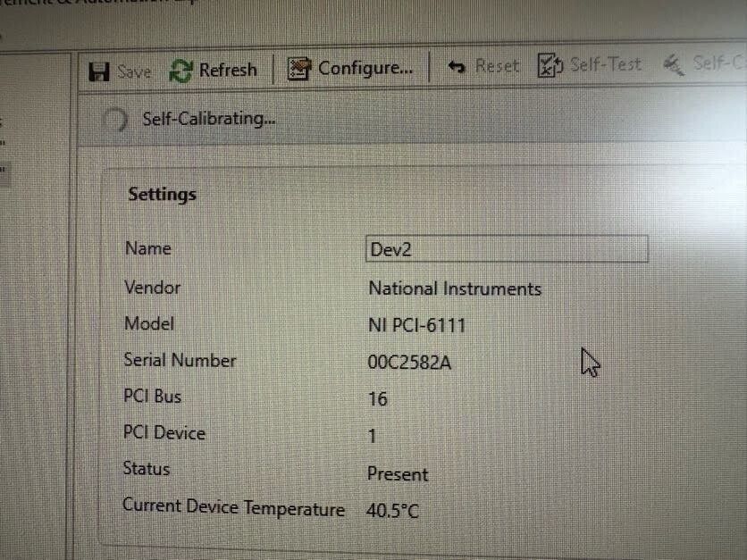This screenshot has height=560, width=747.
Task: Click the temperature reading 40.5°C
Action: tap(392, 511)
